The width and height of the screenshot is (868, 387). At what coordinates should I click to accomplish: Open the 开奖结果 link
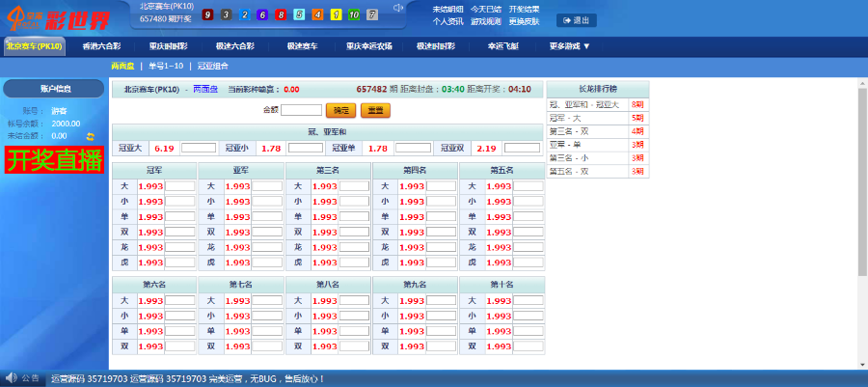(x=525, y=10)
